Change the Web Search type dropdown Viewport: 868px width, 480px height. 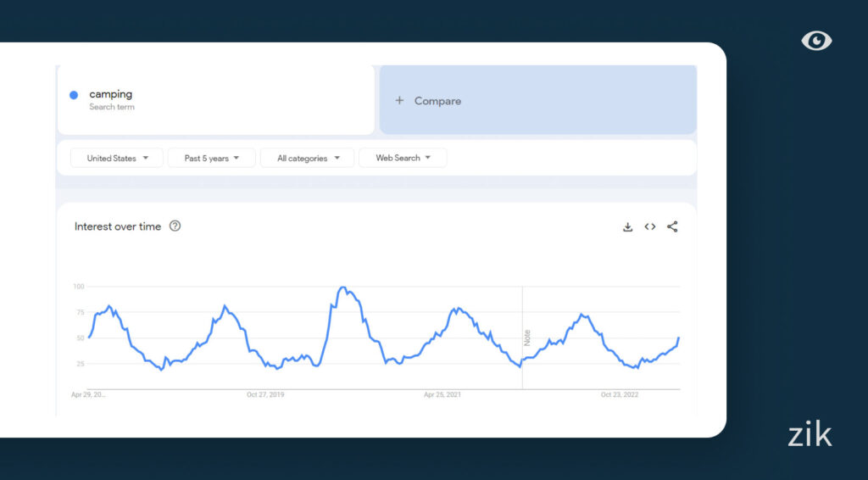403,158
